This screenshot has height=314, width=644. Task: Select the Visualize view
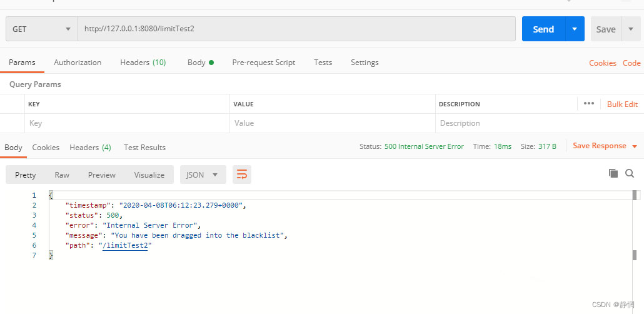click(149, 175)
